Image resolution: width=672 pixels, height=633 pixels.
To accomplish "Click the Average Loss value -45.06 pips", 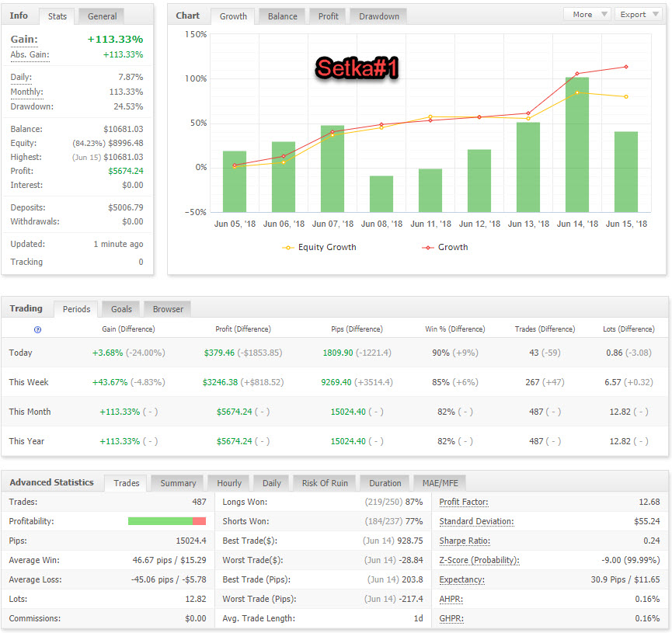I will coord(152,580).
